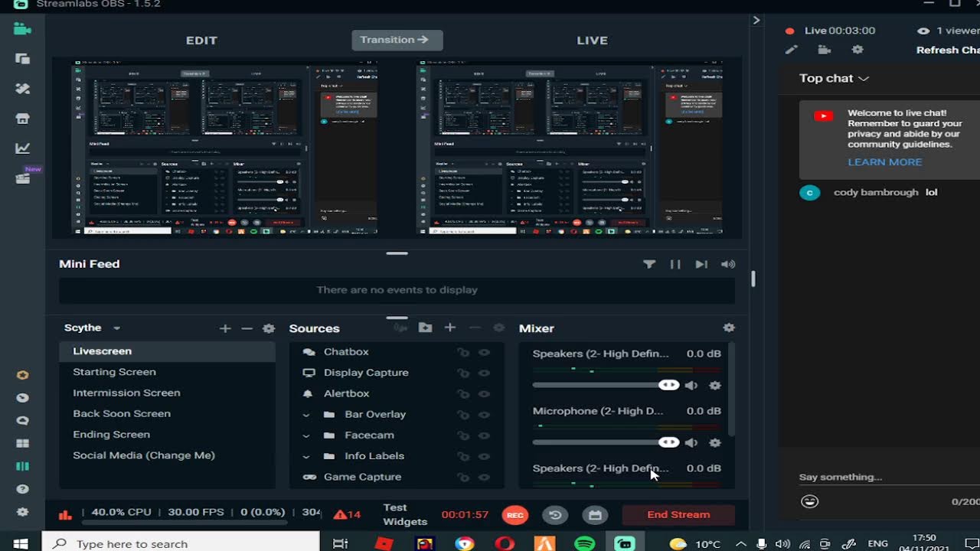Viewport: 980px width, 551px height.
Task: Pause the Mini Feed event queue
Action: pyautogui.click(x=675, y=264)
